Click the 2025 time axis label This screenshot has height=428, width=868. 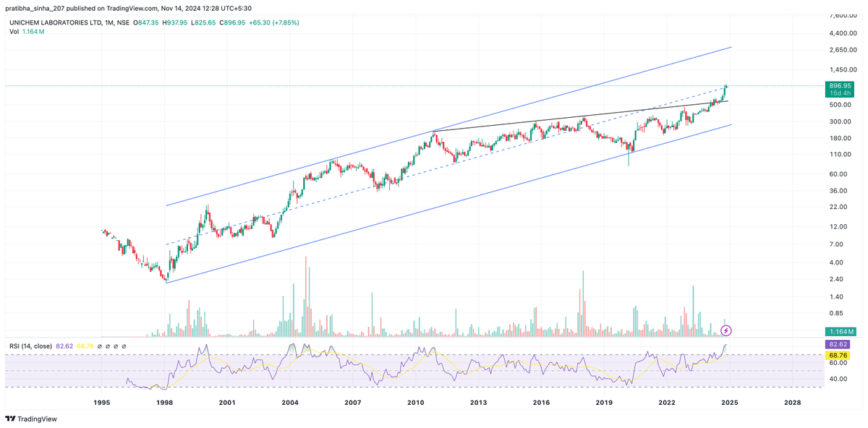[x=729, y=402]
